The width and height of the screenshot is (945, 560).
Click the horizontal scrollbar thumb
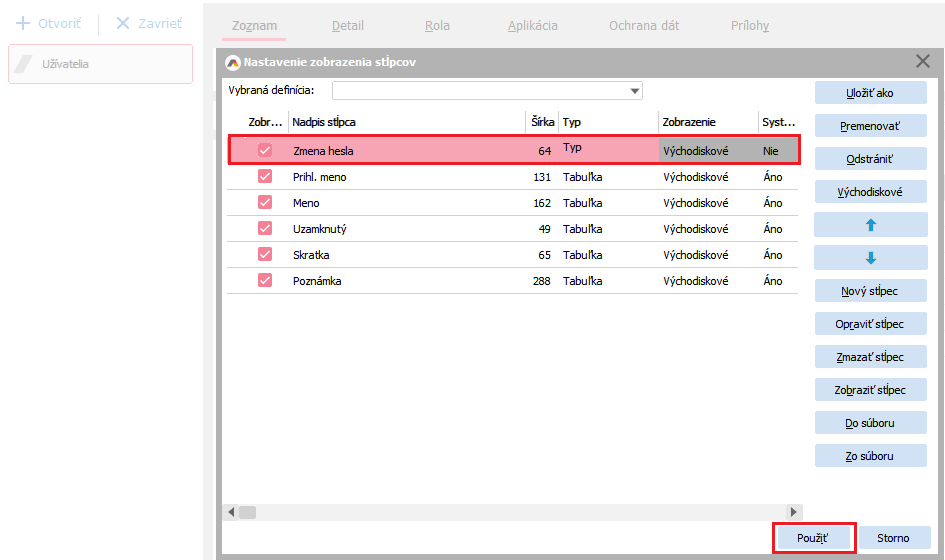click(x=248, y=512)
